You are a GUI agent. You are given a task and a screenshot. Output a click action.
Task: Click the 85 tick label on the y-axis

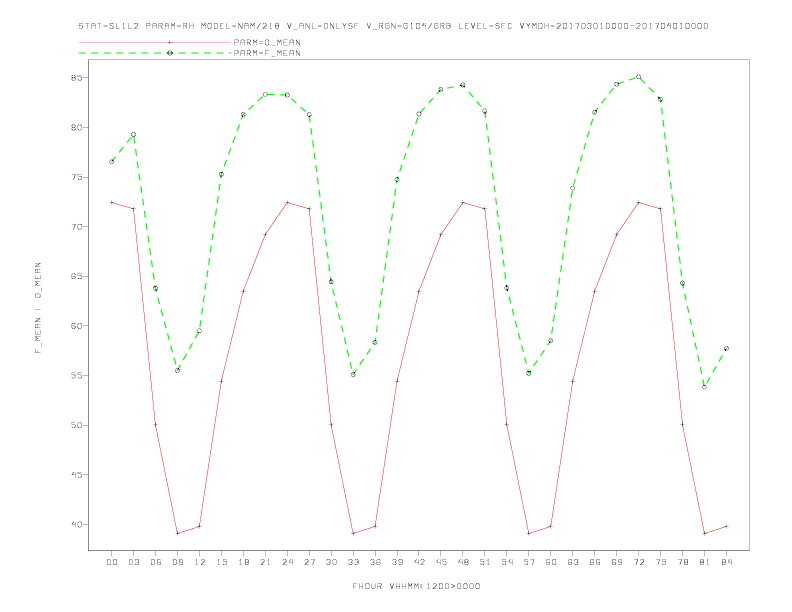(77, 78)
